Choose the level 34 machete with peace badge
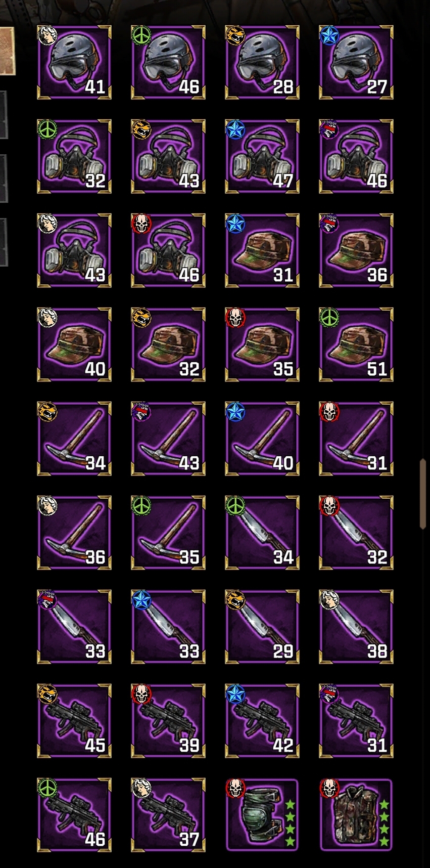The image size is (430, 868). click(x=262, y=533)
